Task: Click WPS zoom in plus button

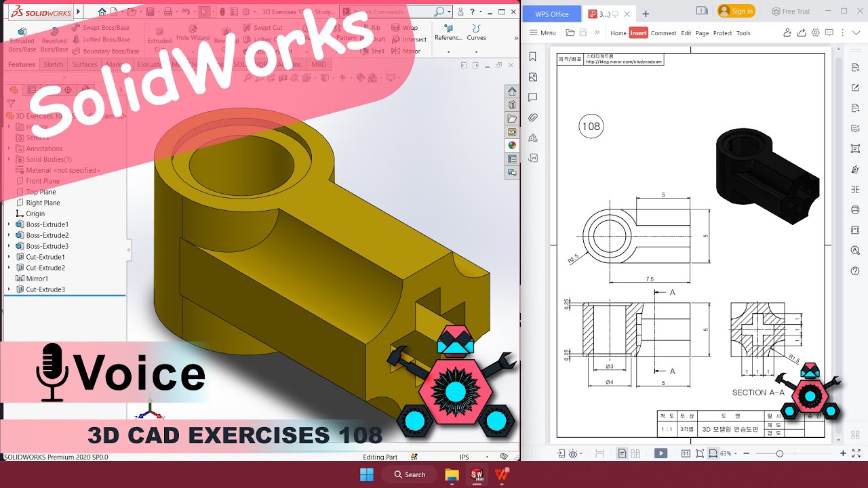Action: coord(843,453)
